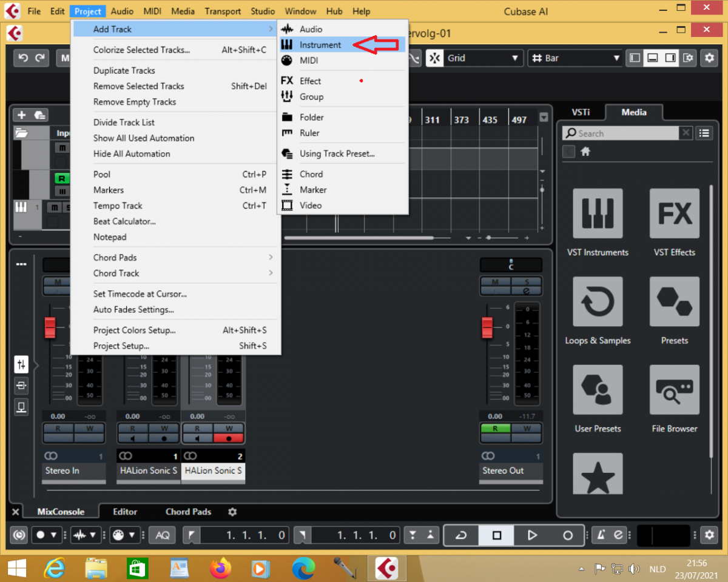Toggle the right zone visibility button
The width and height of the screenshot is (728, 582).
pos(670,58)
